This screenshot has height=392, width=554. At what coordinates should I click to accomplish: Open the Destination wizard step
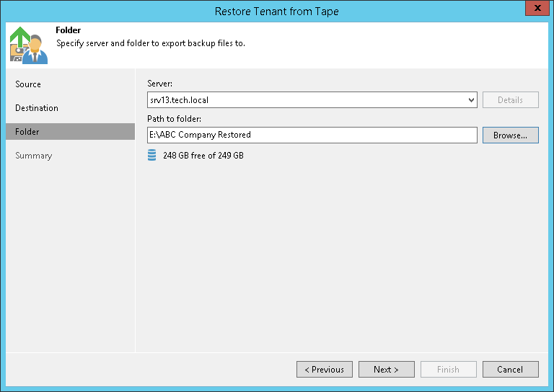37,108
